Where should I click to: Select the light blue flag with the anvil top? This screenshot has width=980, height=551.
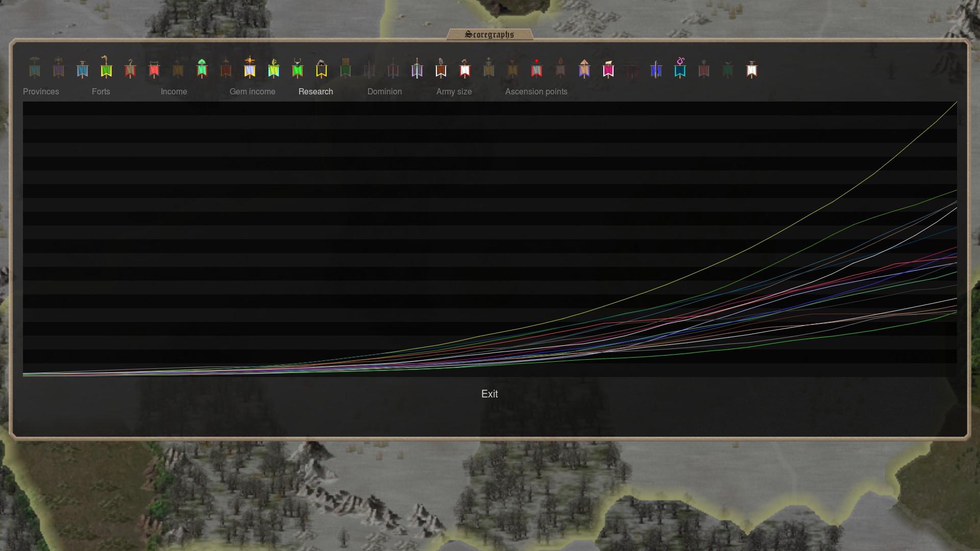click(82, 69)
